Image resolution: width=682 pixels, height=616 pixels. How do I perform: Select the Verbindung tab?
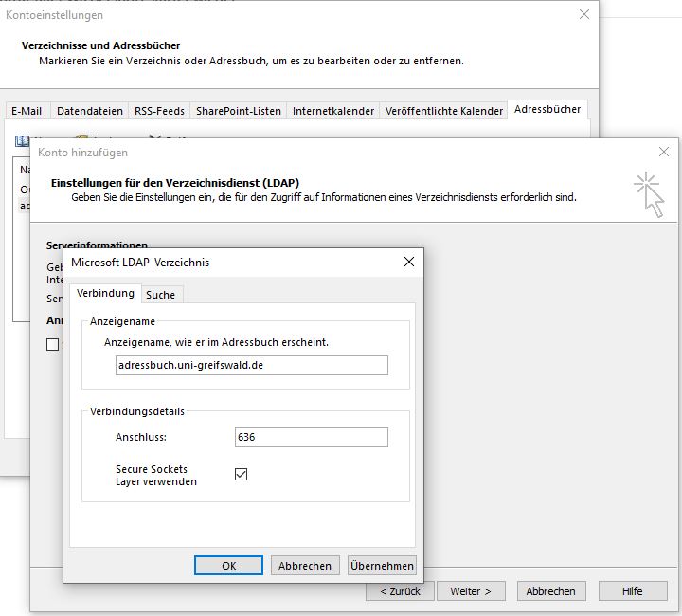tap(105, 294)
